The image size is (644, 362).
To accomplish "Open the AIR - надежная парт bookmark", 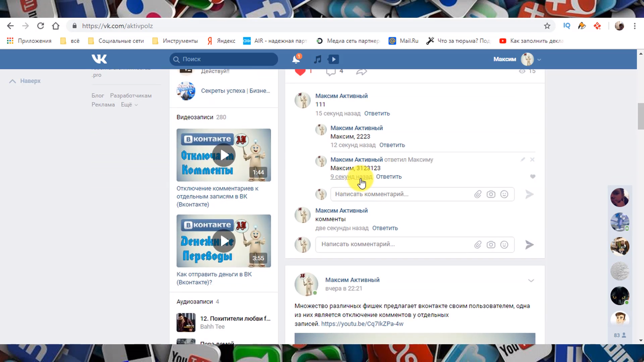I will 275,41.
